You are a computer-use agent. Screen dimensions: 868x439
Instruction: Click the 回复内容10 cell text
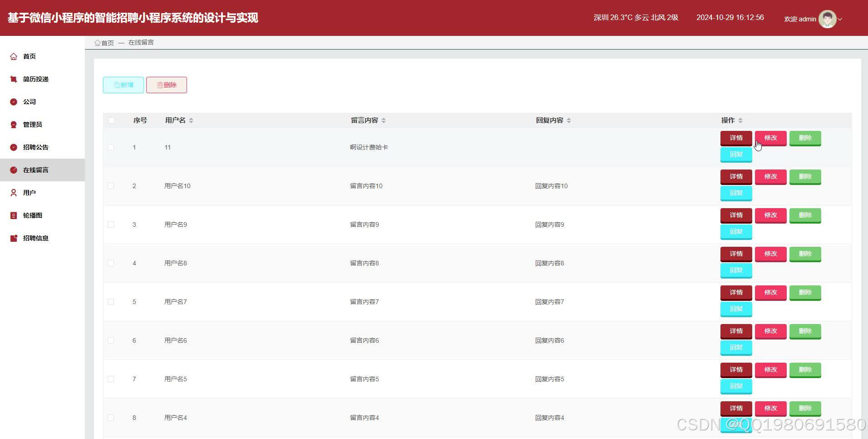(551, 186)
